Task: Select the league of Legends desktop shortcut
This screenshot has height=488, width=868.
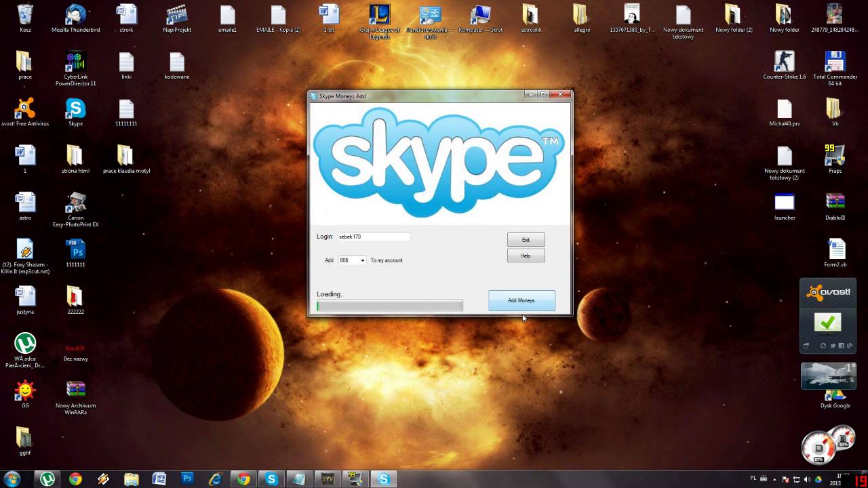Action: [380, 21]
